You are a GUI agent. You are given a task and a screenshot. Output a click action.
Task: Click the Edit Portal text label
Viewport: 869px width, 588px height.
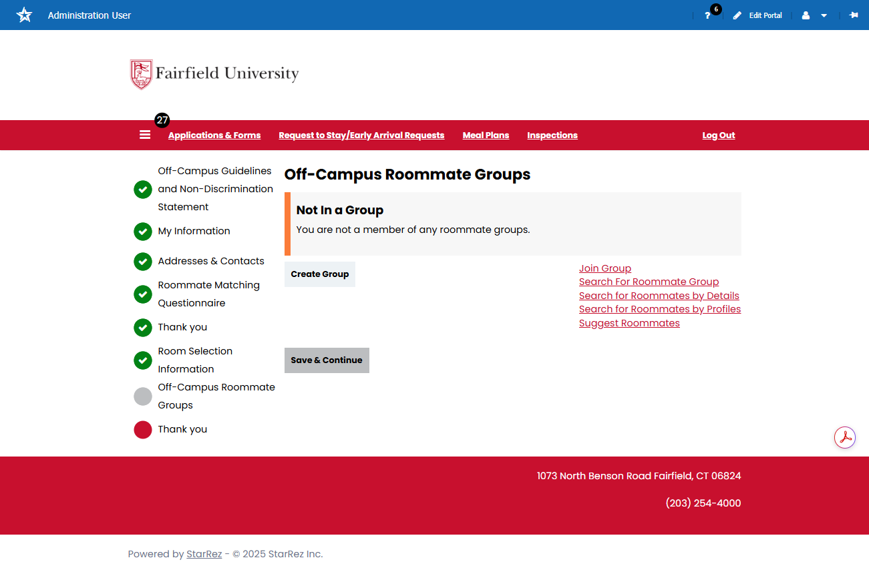click(x=765, y=15)
